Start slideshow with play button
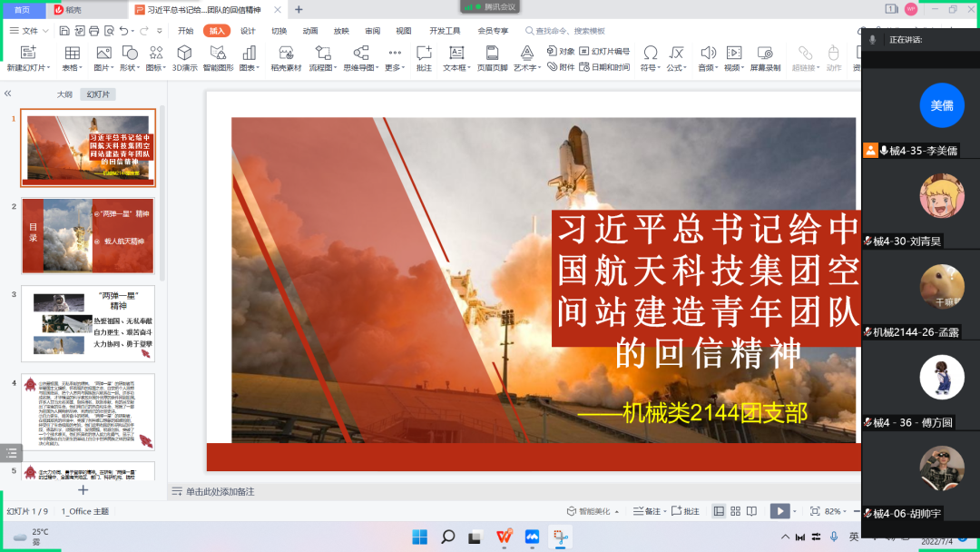The image size is (980, 552). (x=779, y=511)
